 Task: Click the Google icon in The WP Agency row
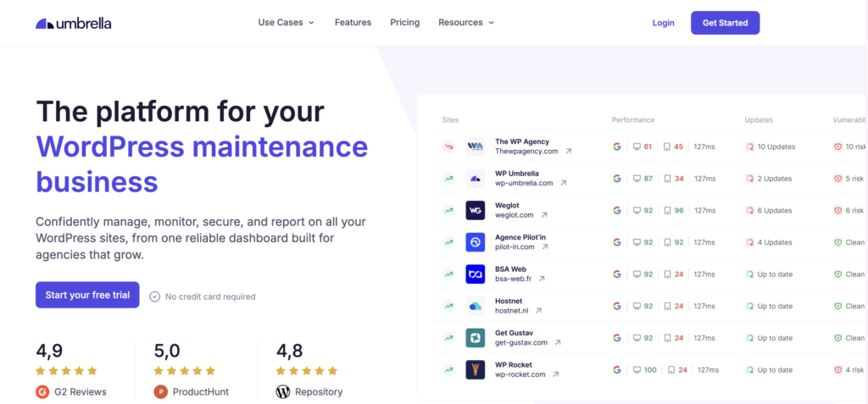click(617, 147)
